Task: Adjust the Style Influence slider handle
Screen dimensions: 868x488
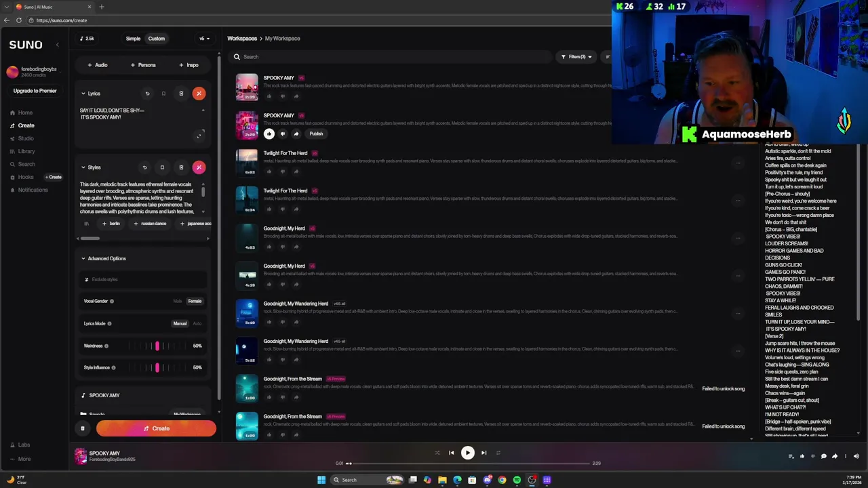Action: point(157,367)
